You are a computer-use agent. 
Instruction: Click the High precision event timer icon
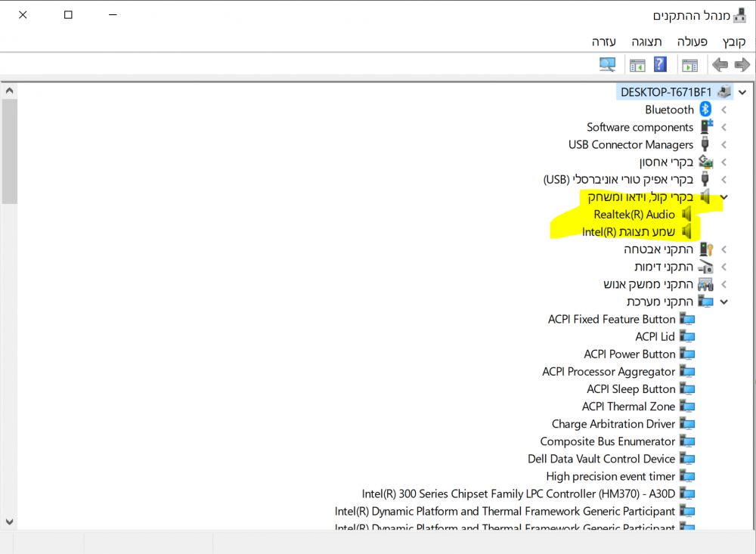(687, 476)
